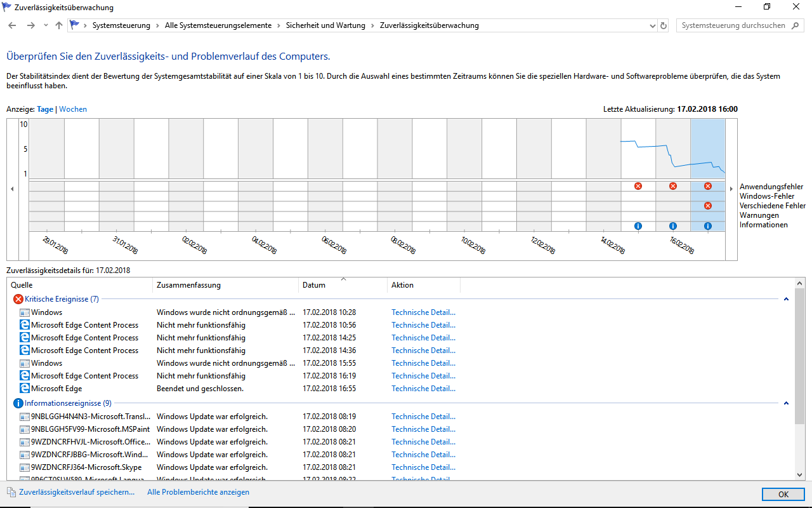The width and height of the screenshot is (812, 508).
Task: Select Edge Content Process event 14:36
Action: pyautogui.click(x=401, y=351)
